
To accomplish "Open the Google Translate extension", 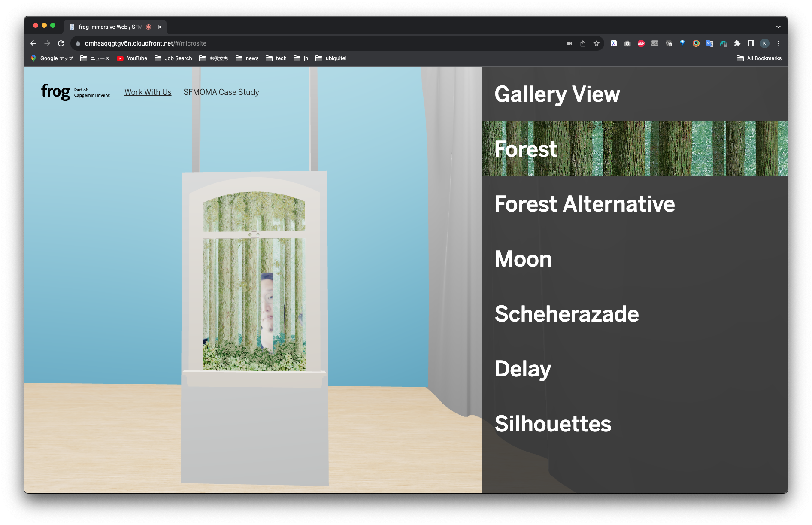I will (710, 43).
